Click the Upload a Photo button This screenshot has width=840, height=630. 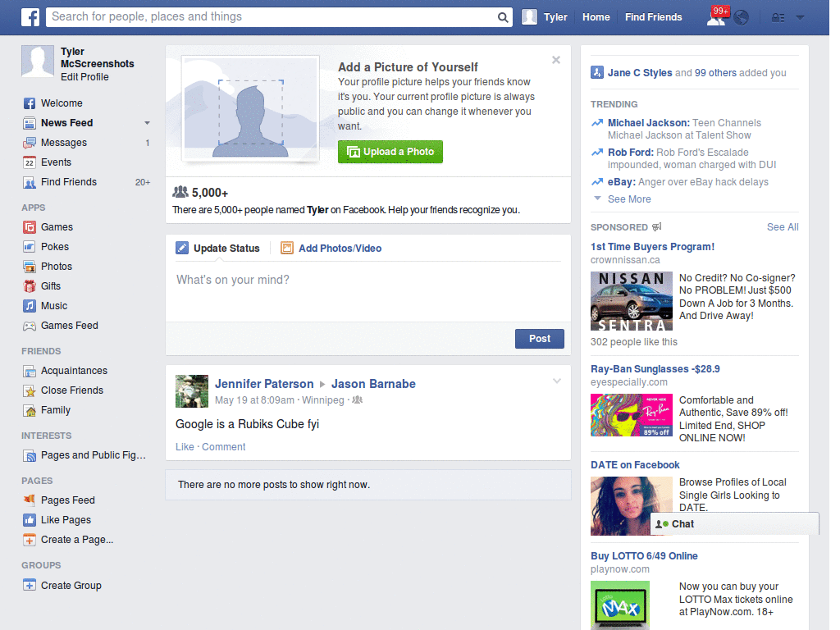[x=390, y=152]
